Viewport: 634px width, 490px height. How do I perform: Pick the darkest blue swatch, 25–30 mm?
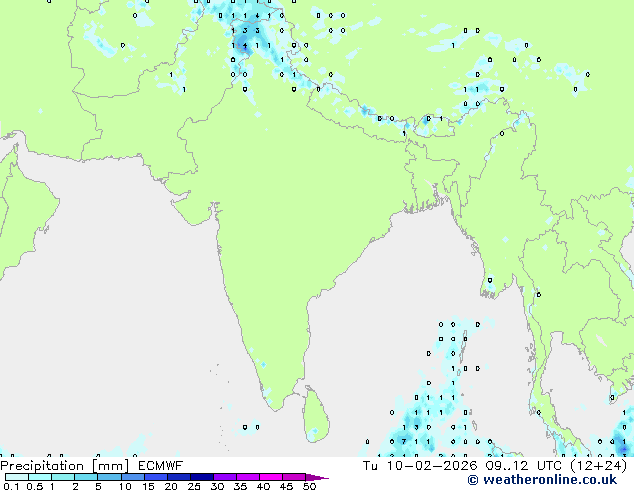202,477
